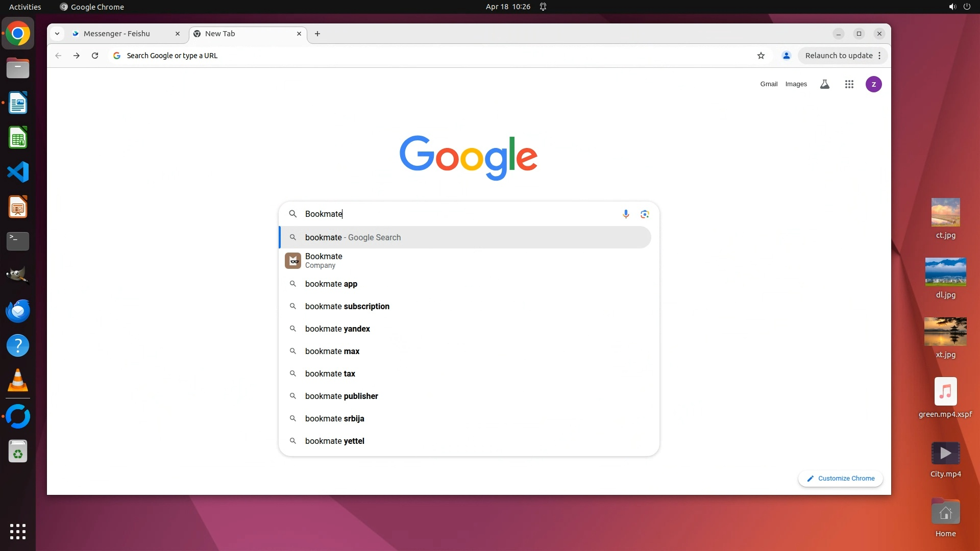This screenshot has height=551, width=980.
Task: Open Google account avatar Z
Action: [873, 84]
